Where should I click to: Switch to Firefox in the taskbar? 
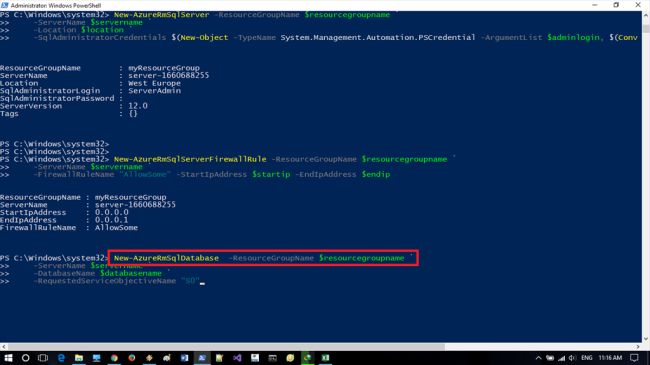tap(132, 358)
